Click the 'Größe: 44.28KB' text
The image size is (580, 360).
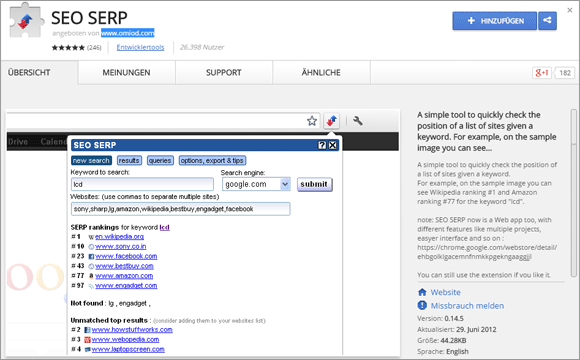click(x=442, y=340)
